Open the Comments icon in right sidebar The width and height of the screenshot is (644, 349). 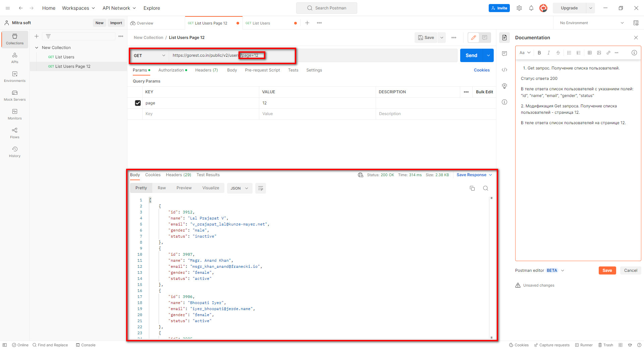504,54
